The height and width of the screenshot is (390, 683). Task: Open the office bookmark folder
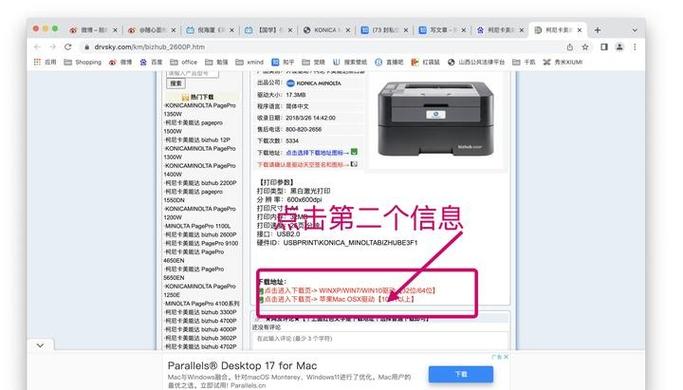183,62
